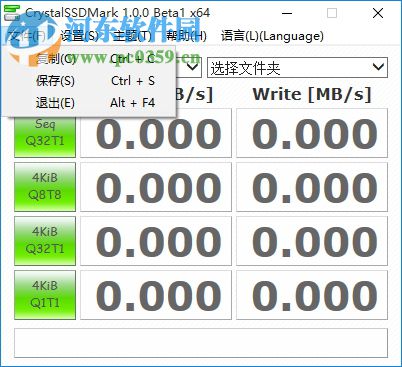Image resolution: width=402 pixels, height=367 pixels.
Task: Click the 4KiB Q8T8 write result value
Action: pos(312,187)
